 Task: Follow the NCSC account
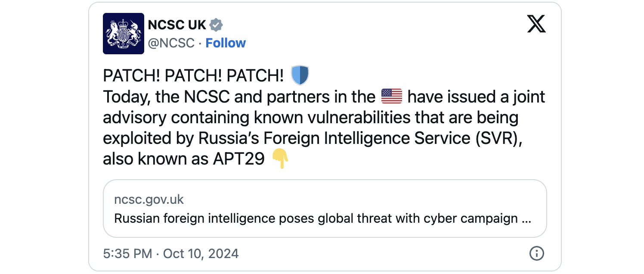[226, 43]
